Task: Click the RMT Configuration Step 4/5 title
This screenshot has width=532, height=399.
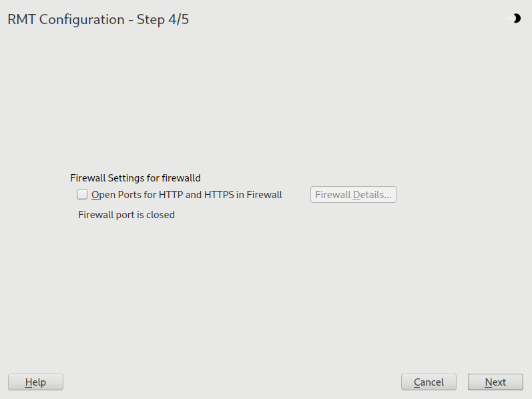Action: point(98,19)
